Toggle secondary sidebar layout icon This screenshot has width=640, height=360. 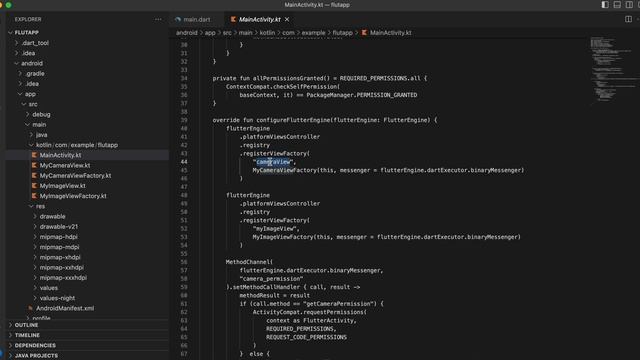point(629,4)
